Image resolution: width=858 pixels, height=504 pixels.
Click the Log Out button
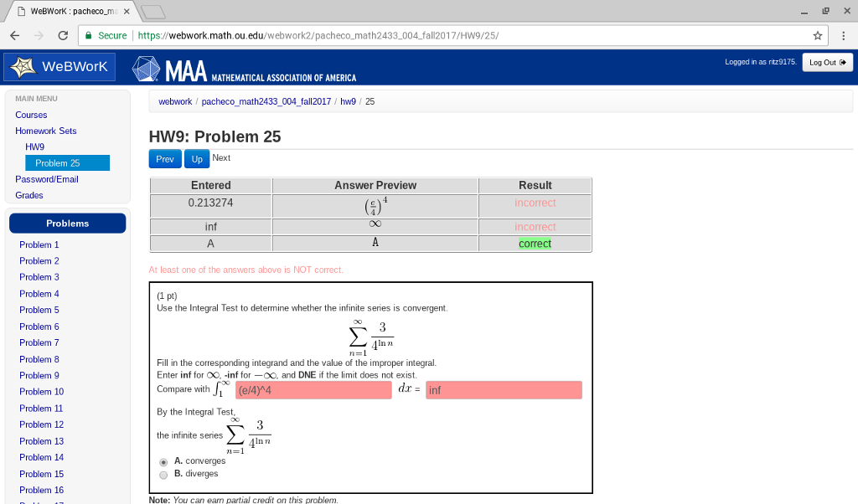click(x=826, y=61)
